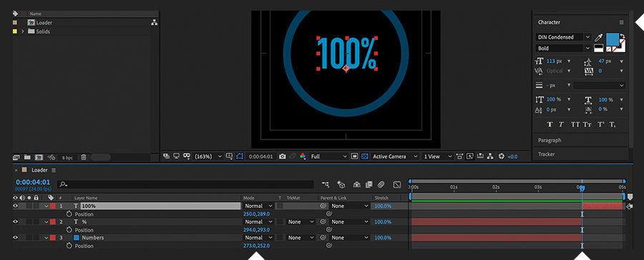The height and width of the screenshot is (260, 644).
Task: Click the Character fill color swatch
Action: point(613,39)
